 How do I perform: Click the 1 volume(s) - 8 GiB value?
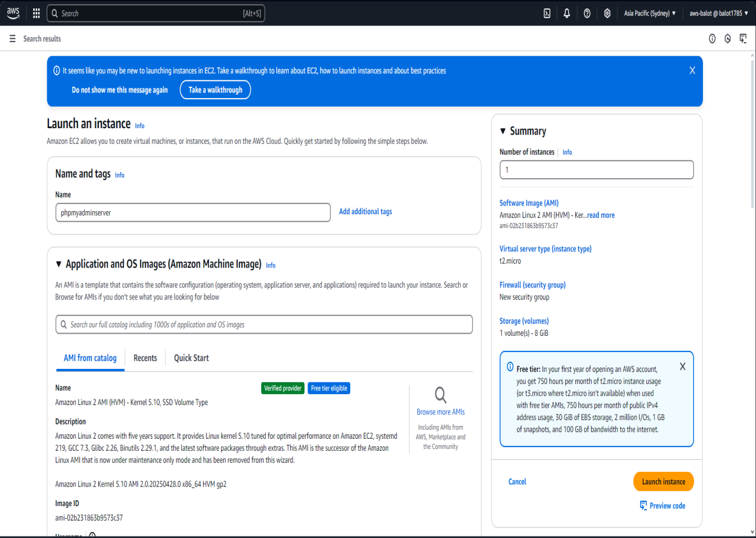[524, 333]
